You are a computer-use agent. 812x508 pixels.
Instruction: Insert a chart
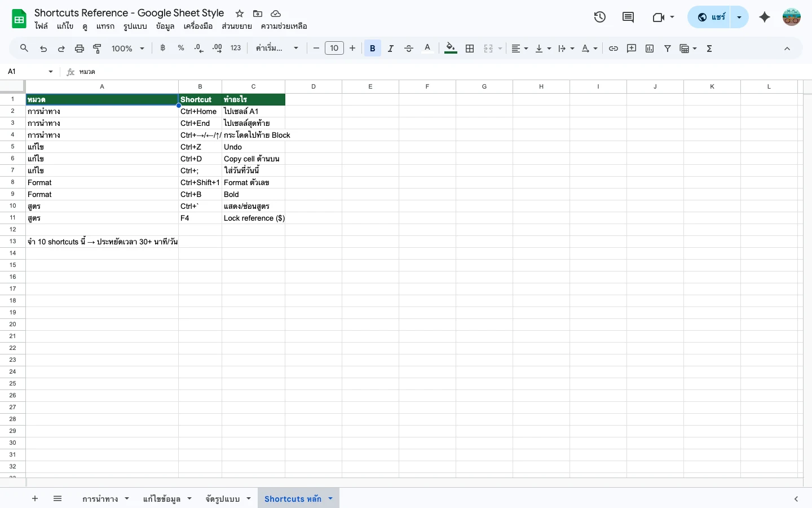[650, 49]
